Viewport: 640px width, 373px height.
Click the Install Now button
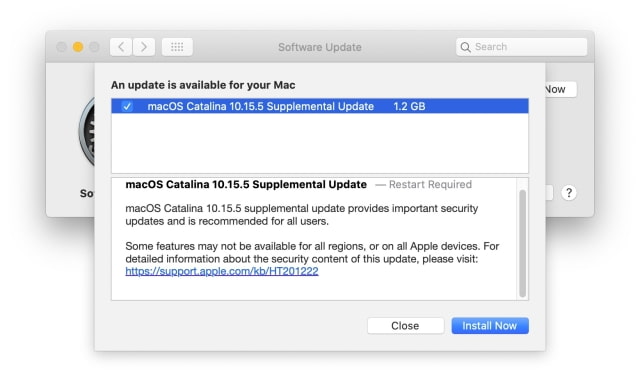(490, 326)
